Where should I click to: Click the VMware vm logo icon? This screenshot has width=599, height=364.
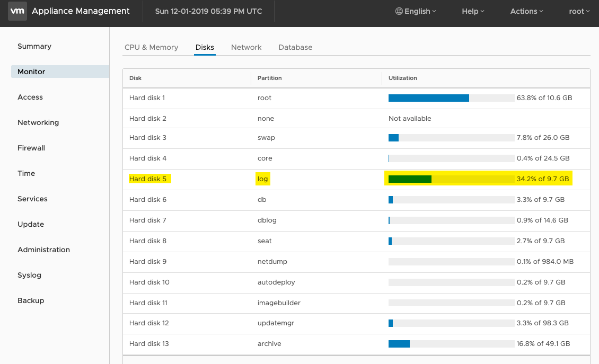click(17, 11)
